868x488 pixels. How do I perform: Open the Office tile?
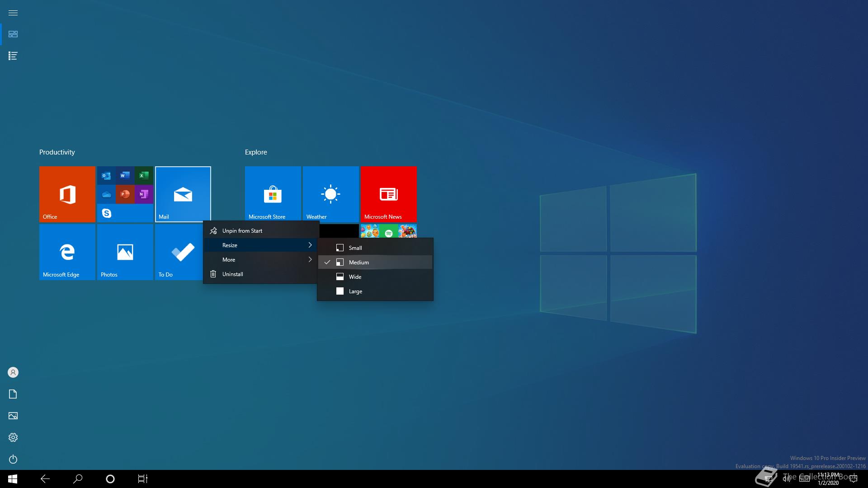pyautogui.click(x=67, y=194)
